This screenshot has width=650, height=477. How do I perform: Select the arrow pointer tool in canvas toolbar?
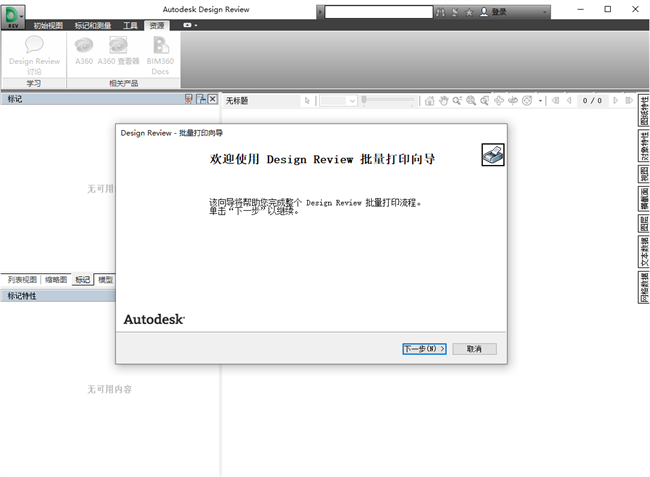tap(307, 101)
